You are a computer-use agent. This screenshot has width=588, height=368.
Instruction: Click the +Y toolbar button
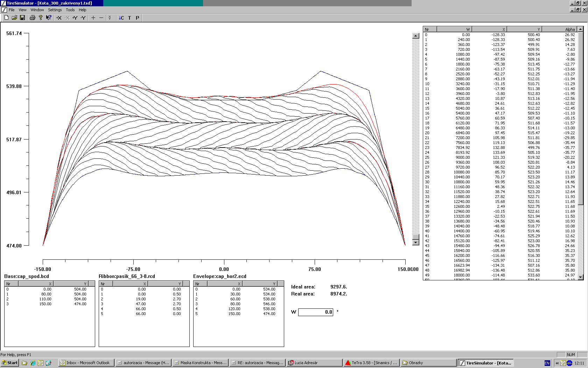tap(75, 18)
